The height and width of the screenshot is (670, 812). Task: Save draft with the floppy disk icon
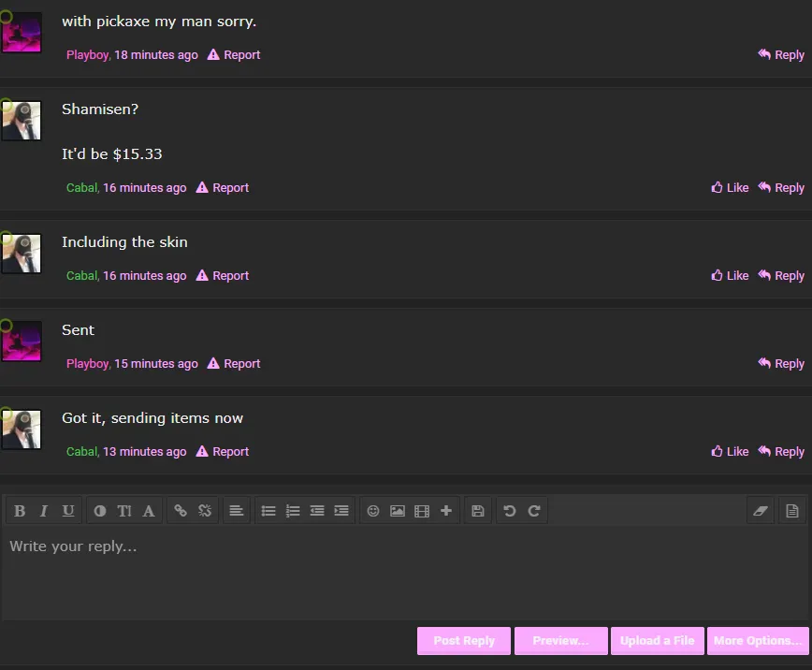point(478,511)
